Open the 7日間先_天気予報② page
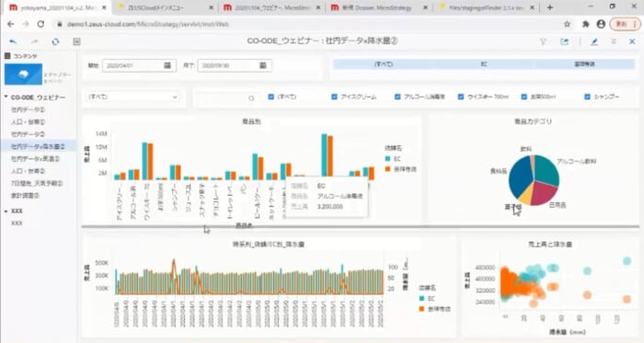Image resolution: width=644 pixels, height=343 pixels. point(37,183)
